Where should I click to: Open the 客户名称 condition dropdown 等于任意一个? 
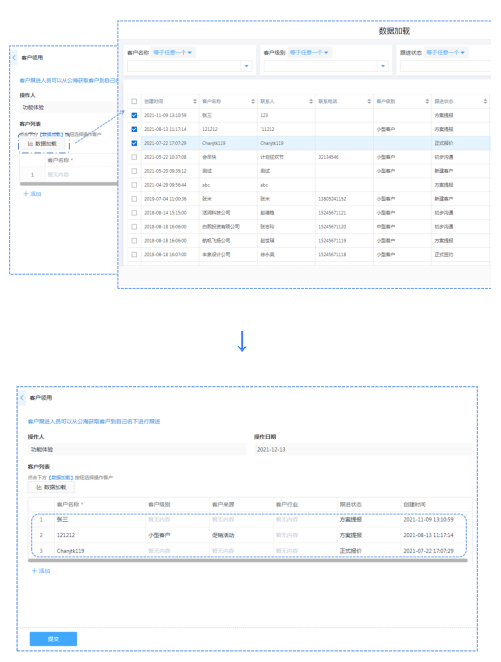pos(172,52)
